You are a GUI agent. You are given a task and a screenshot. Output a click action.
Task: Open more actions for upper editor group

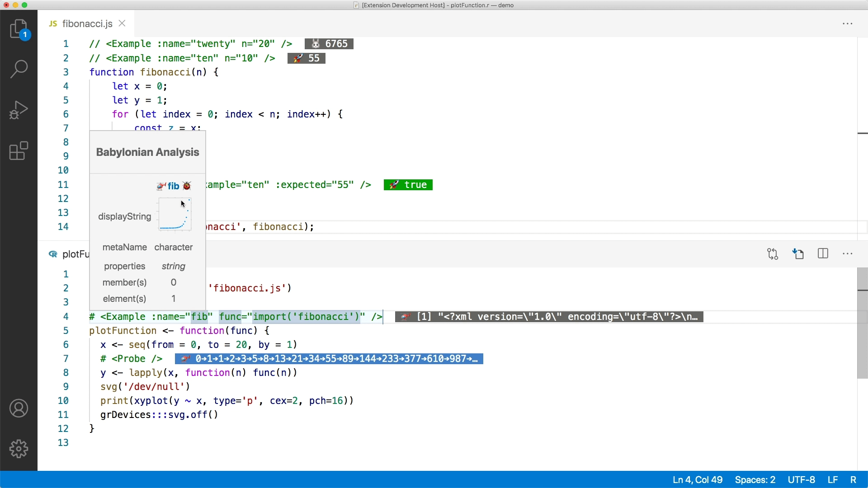tap(847, 23)
